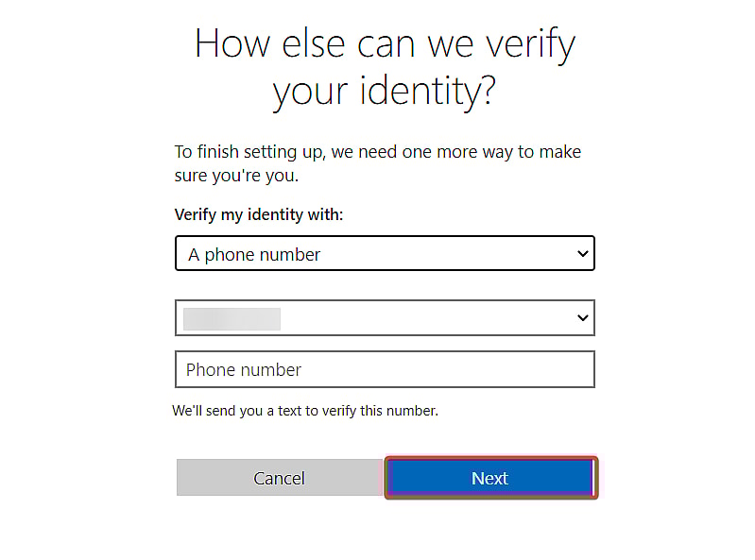Open the country or region code list
755x560 pixels.
coord(385,317)
